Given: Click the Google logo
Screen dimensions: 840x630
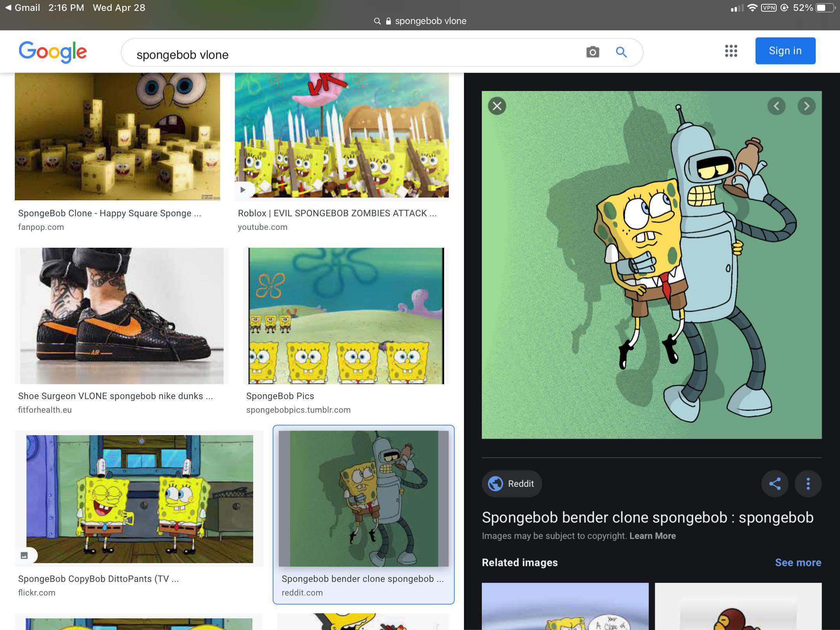Looking at the screenshot, I should click(53, 52).
